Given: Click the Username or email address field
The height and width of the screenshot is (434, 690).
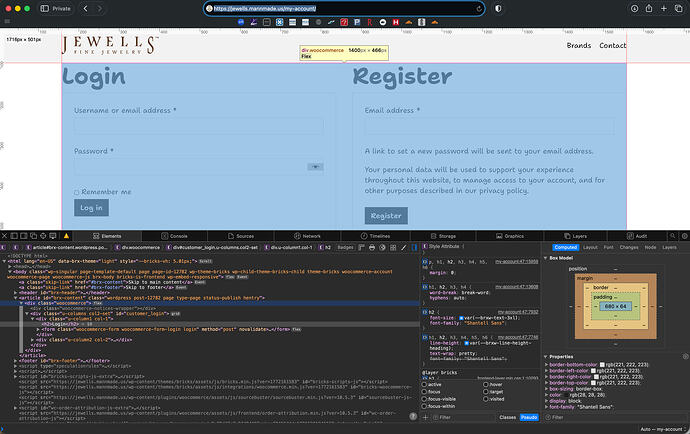Looking at the screenshot, I should 199,126.
